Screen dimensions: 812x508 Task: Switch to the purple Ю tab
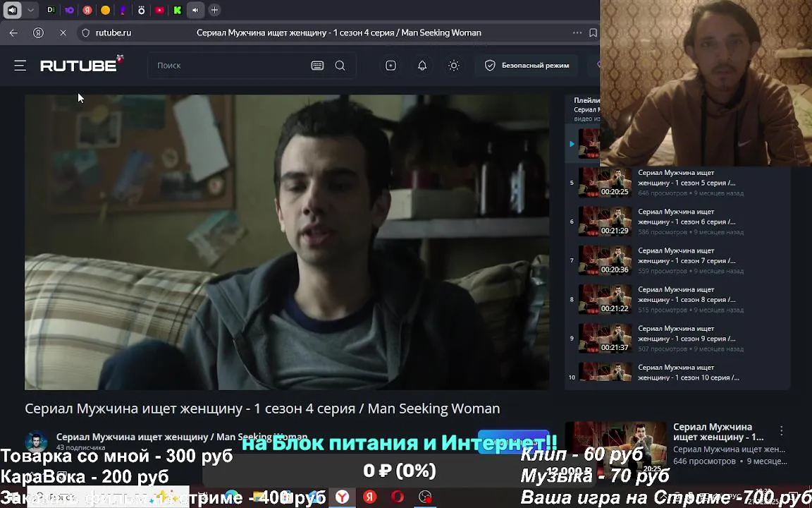[x=69, y=10]
